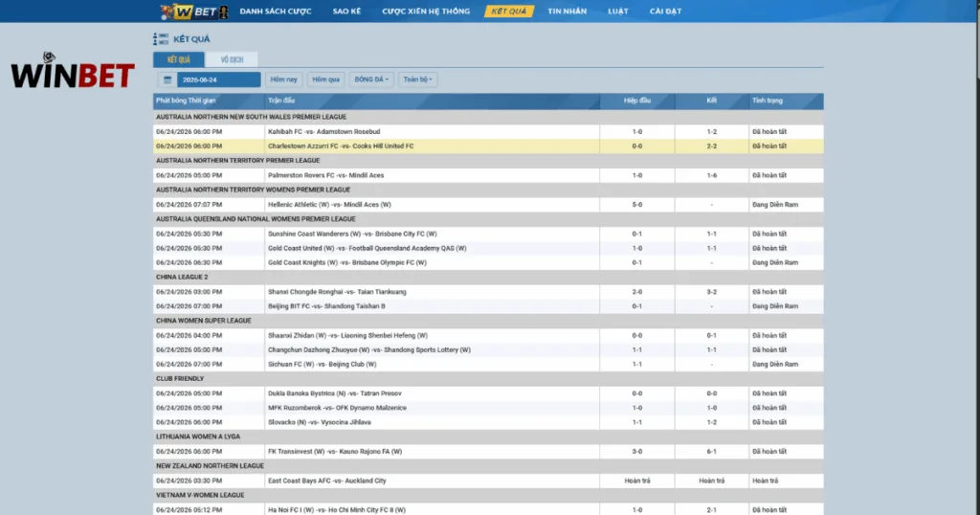Click the Kết column header

click(x=711, y=101)
